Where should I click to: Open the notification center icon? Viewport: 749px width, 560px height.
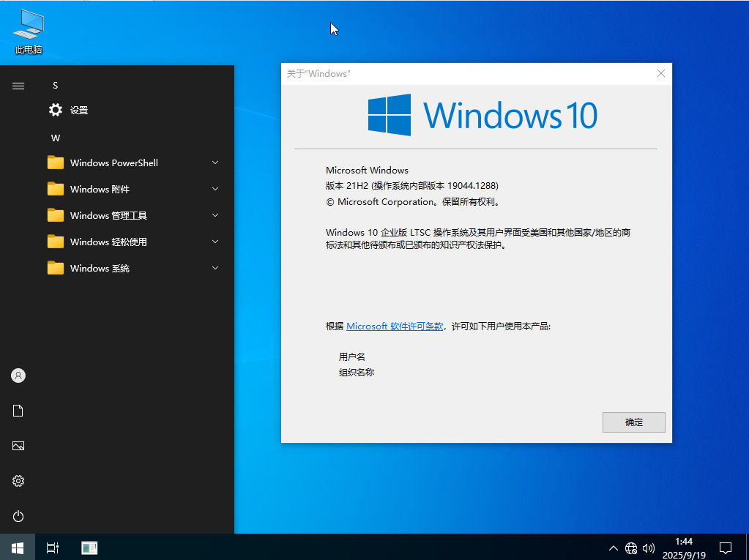[725, 548]
